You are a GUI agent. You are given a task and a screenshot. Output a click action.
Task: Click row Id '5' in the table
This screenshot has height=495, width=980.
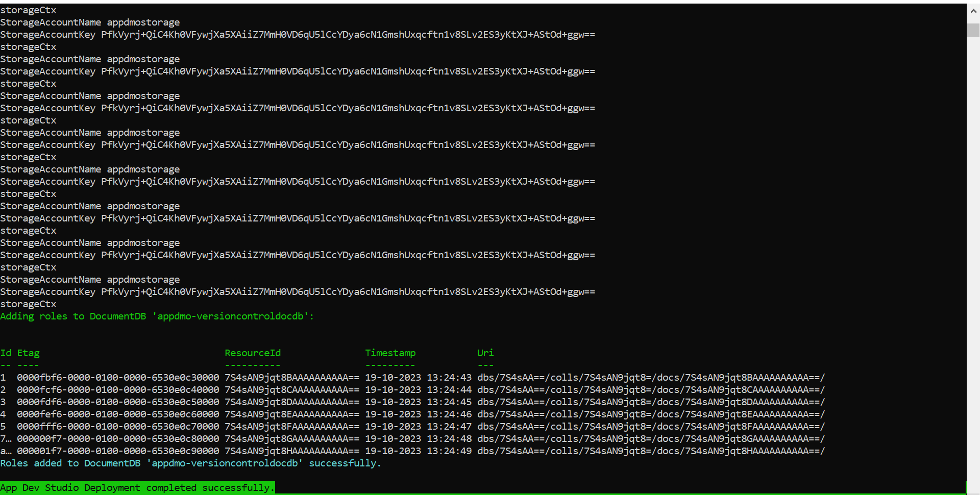point(3,427)
